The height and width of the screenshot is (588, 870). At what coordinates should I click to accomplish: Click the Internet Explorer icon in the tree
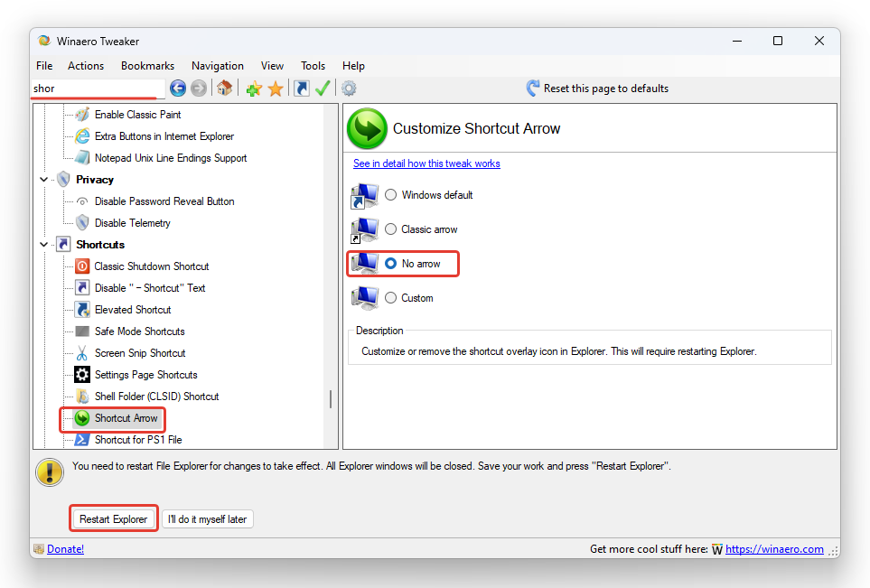pyautogui.click(x=82, y=136)
